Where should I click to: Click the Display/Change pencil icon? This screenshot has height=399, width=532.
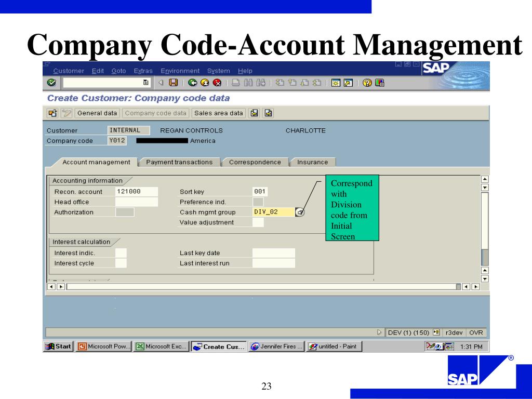coord(66,113)
